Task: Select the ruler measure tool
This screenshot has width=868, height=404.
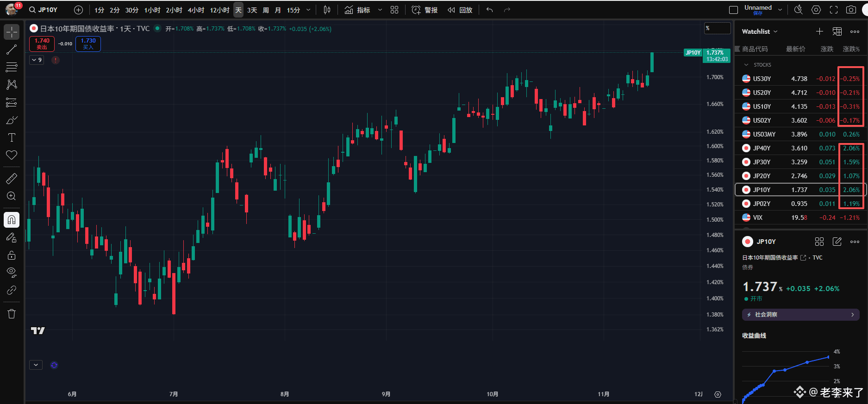Action: 12,178
